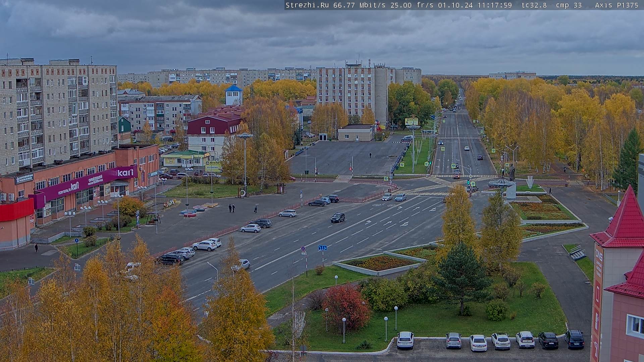Click the cmp 33 compression value

(x=569, y=5)
